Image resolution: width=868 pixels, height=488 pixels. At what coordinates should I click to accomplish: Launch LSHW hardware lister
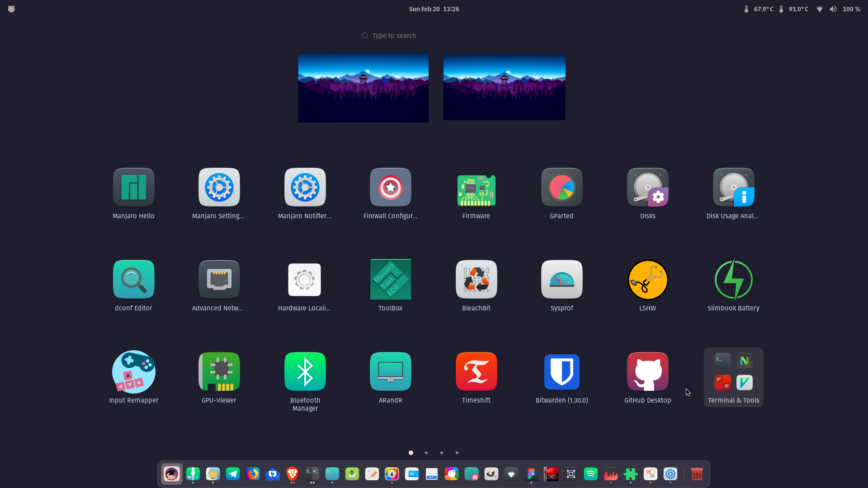[647, 286]
